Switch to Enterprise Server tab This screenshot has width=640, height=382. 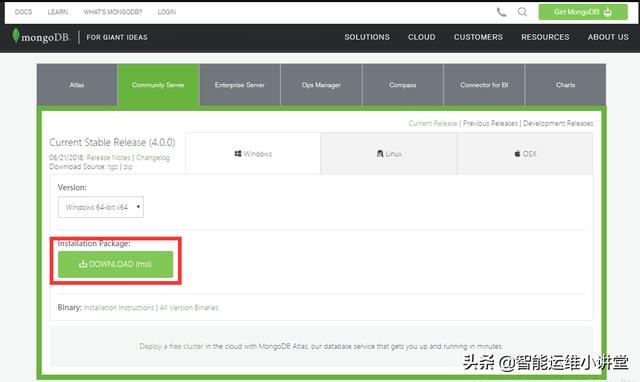coord(240,85)
